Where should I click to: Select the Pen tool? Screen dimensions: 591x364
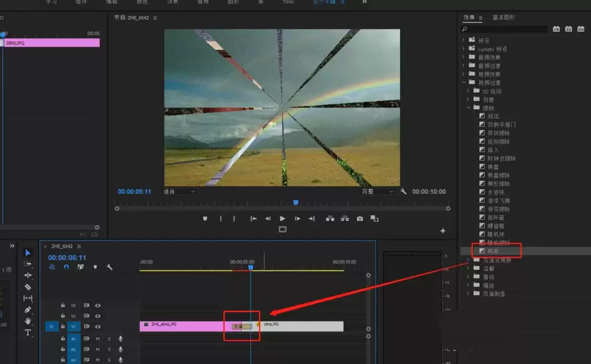(x=28, y=310)
